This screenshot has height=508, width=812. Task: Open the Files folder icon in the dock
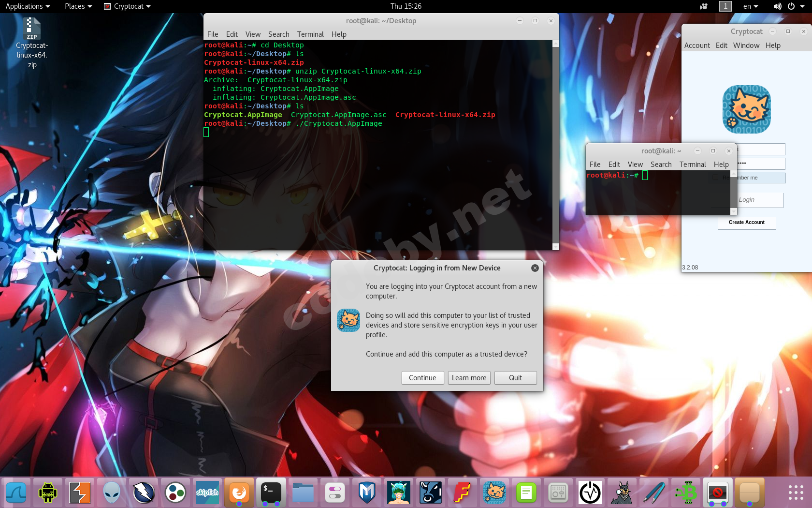(x=303, y=493)
